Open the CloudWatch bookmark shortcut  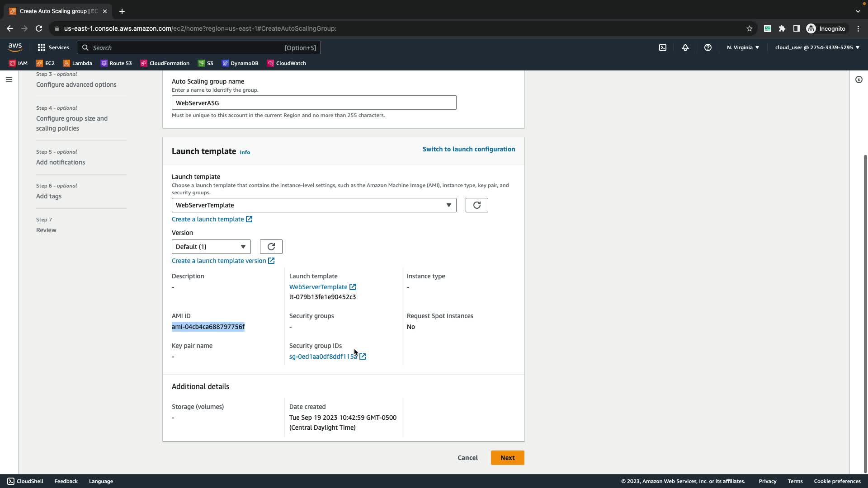click(x=287, y=63)
